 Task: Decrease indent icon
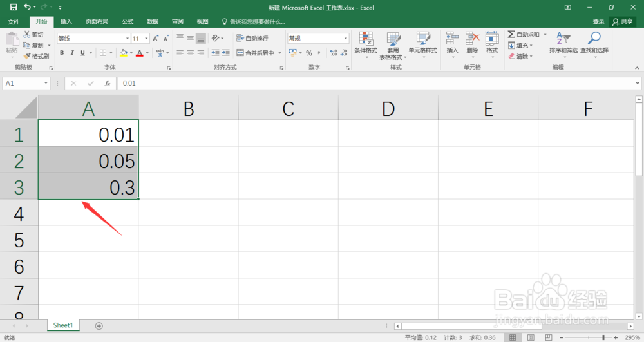click(x=215, y=53)
